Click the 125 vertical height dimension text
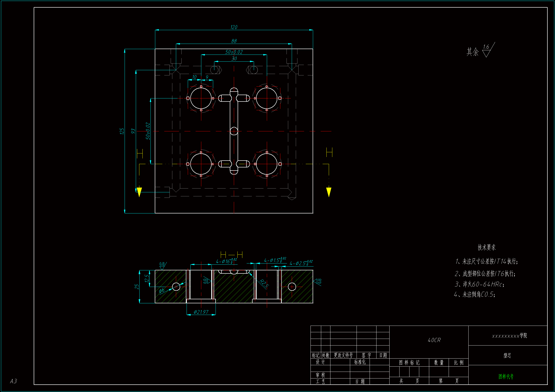This screenshot has width=555, height=392. (x=122, y=131)
